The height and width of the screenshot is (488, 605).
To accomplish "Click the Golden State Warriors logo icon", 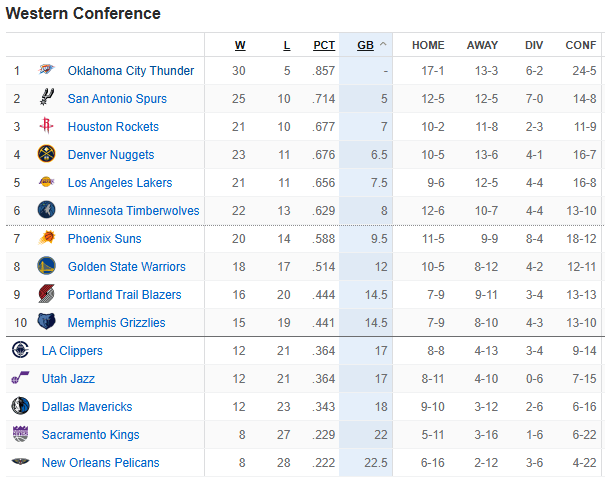I will point(47,267).
